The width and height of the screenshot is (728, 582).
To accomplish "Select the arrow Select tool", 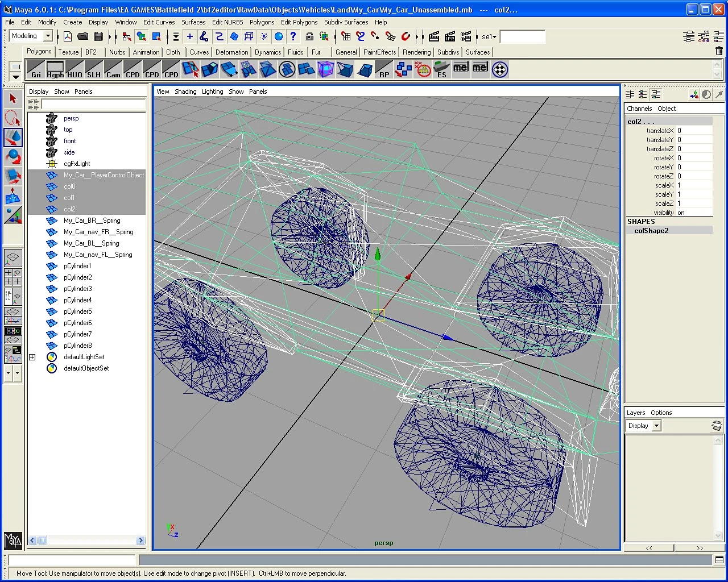I will [x=13, y=99].
